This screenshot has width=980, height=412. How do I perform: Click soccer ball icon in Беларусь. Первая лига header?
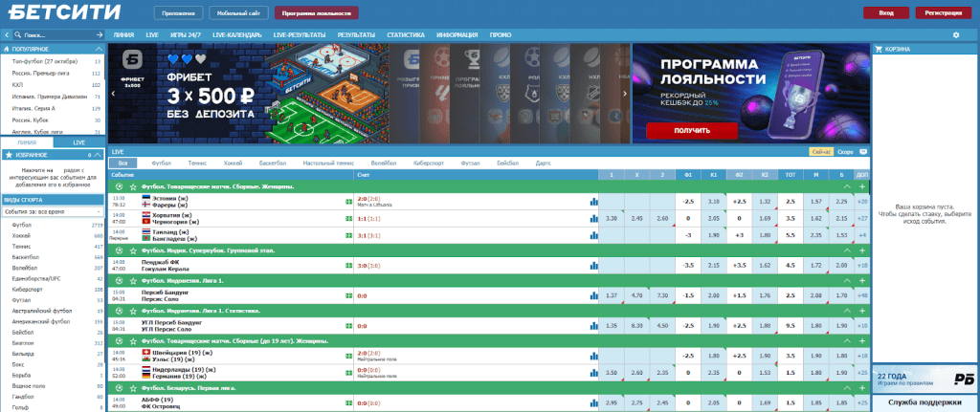pyautogui.click(x=120, y=388)
